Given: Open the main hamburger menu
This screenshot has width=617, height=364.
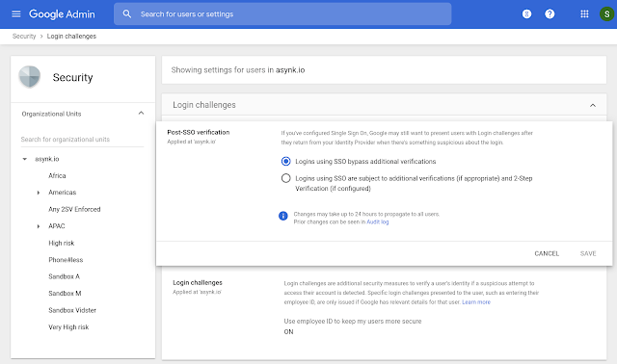Looking at the screenshot, I should pyautogui.click(x=16, y=14).
